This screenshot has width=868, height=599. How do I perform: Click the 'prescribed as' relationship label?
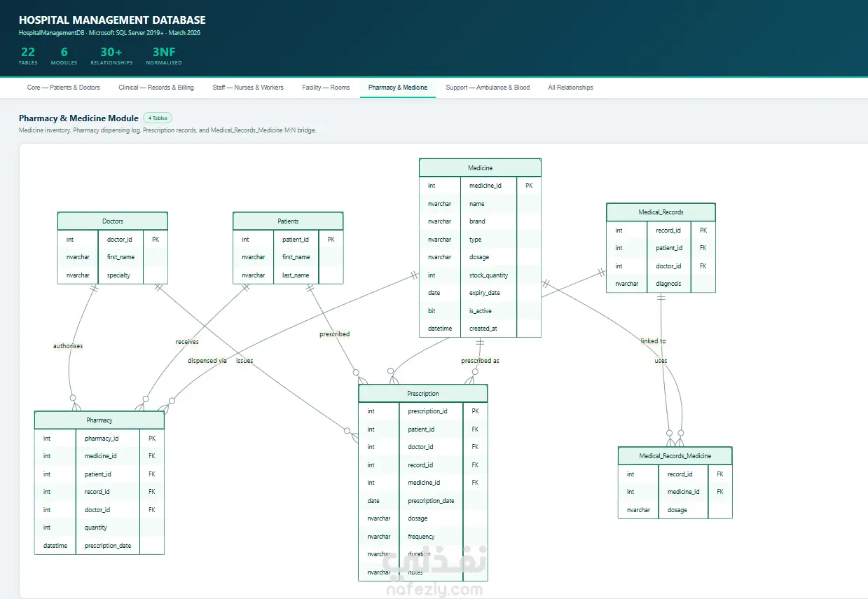(x=480, y=361)
